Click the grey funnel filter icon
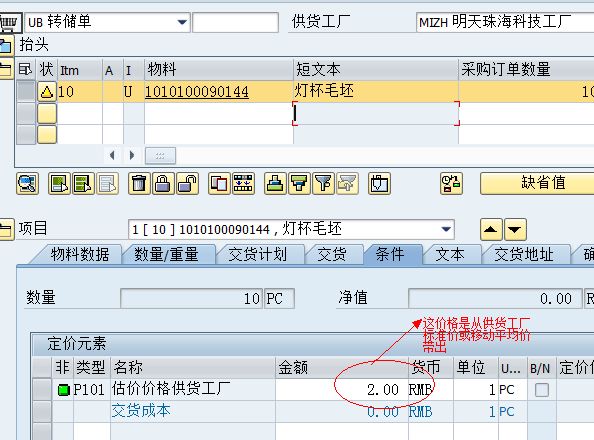This screenshot has width=594, height=440. pos(324,184)
